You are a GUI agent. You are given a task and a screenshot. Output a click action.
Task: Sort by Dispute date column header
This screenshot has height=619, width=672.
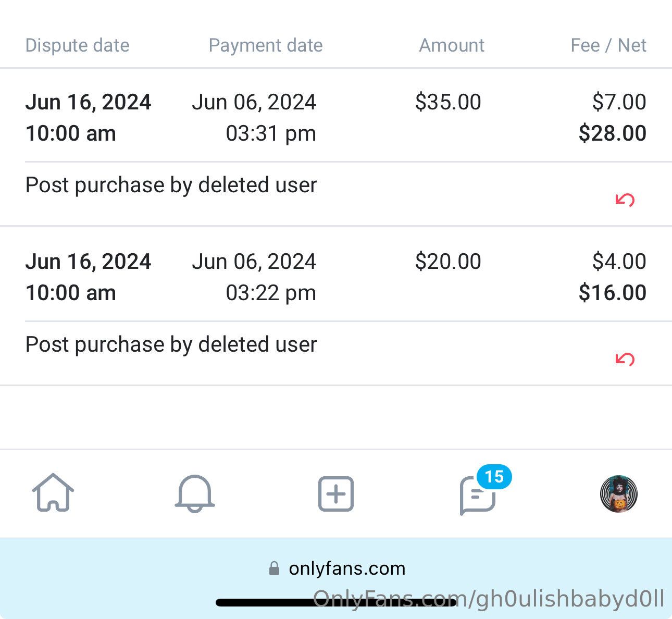click(77, 45)
